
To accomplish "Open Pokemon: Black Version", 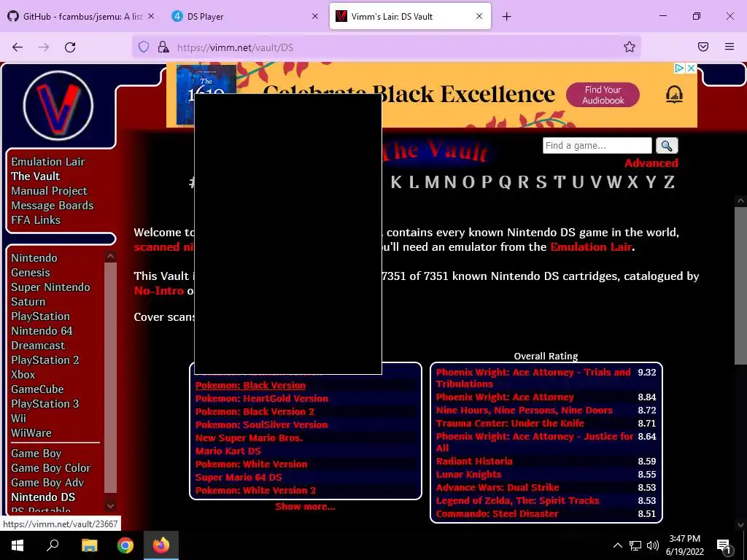I will pos(251,386).
